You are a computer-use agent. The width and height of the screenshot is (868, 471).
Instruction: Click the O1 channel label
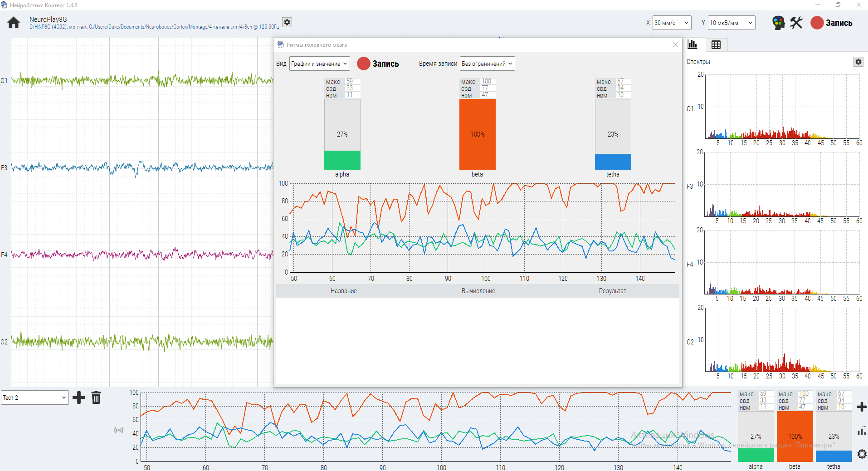tap(4, 81)
